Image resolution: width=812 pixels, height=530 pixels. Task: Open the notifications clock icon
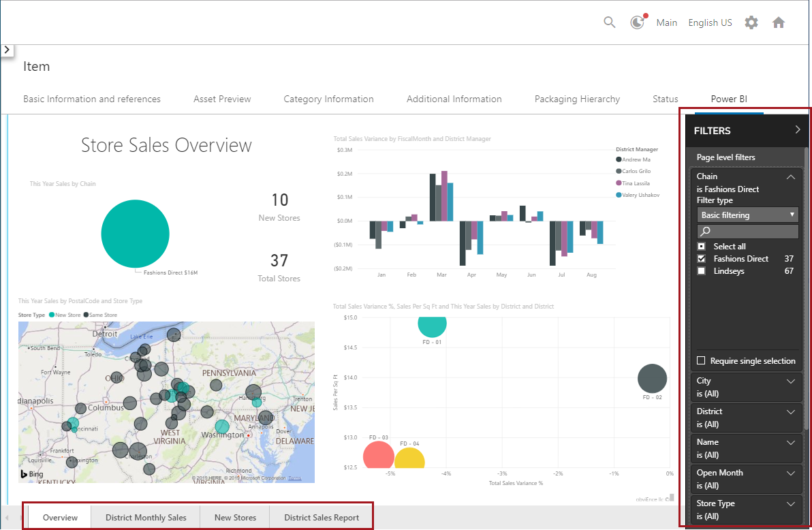[x=637, y=22]
